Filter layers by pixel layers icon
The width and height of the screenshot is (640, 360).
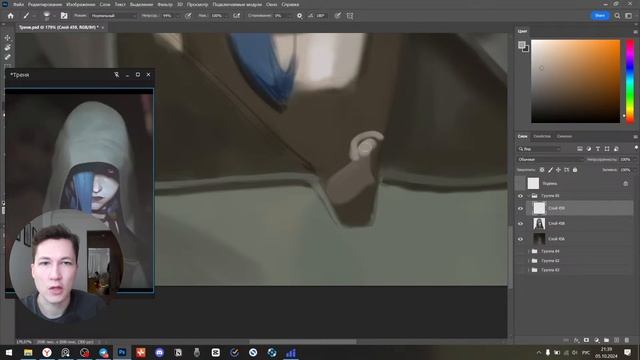coord(580,149)
